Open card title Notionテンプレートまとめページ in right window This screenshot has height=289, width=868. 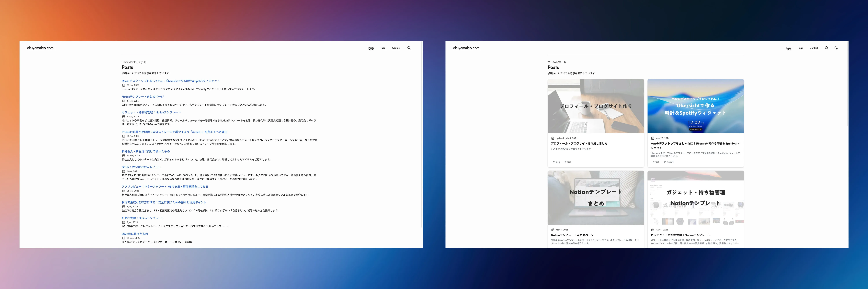(572, 235)
